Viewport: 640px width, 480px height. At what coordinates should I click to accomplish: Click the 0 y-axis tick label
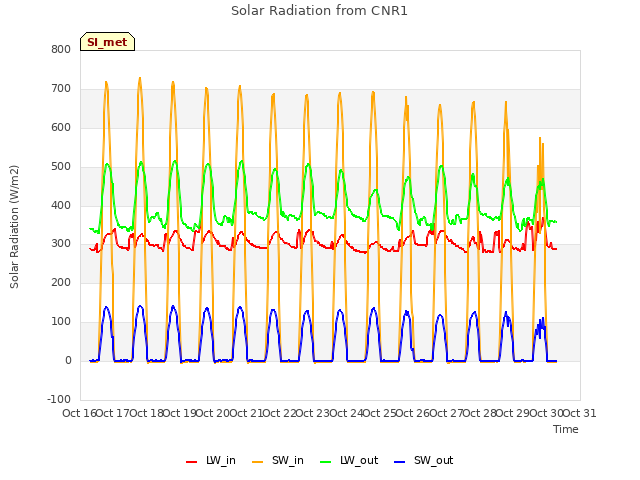pyautogui.click(x=68, y=360)
